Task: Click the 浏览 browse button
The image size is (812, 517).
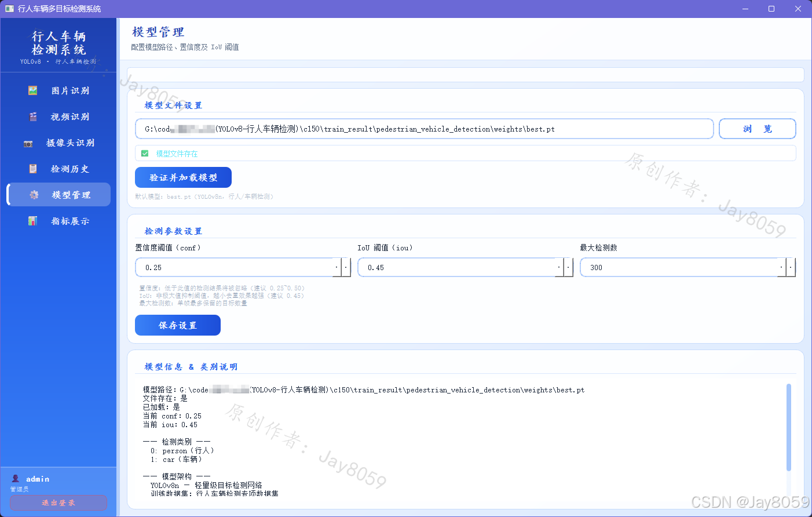Action: click(758, 129)
